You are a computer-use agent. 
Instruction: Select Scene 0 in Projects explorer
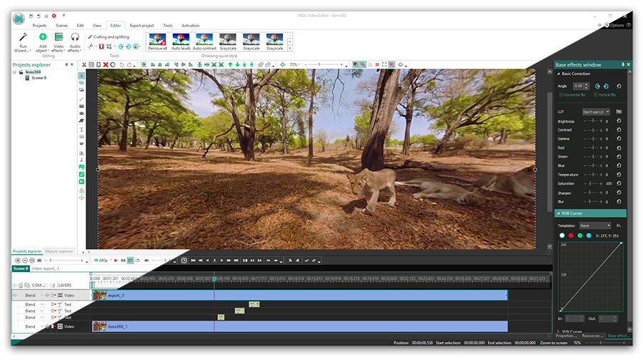coord(39,78)
